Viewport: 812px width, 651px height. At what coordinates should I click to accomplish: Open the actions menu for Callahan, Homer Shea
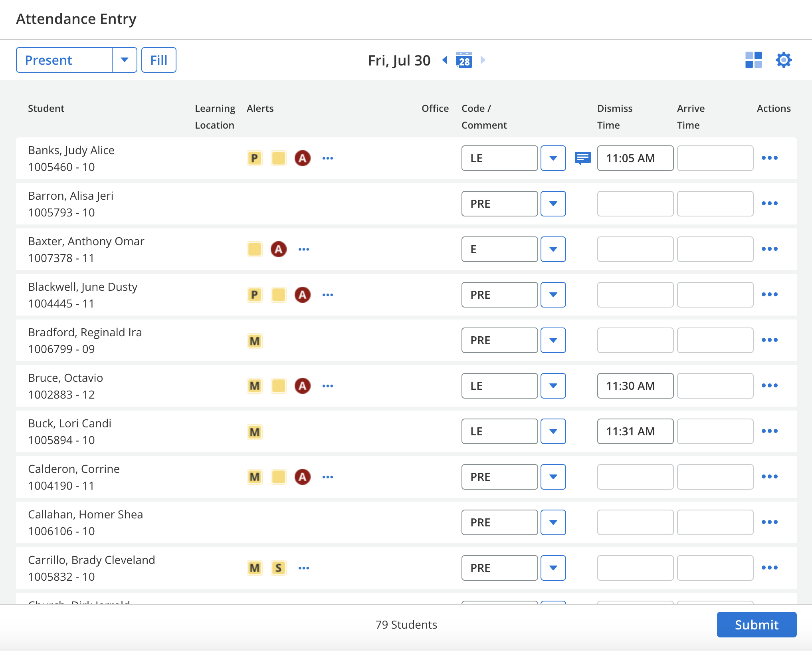pos(770,522)
